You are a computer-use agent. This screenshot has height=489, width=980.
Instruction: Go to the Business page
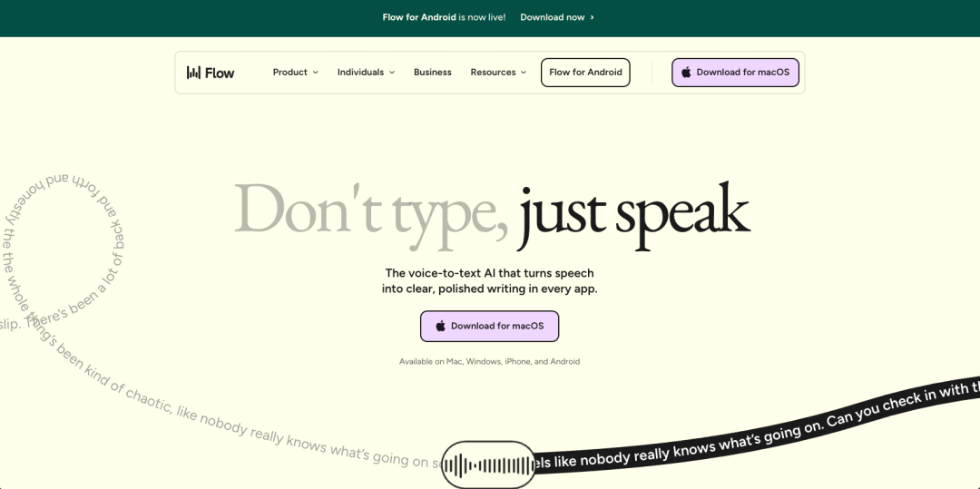coord(433,73)
